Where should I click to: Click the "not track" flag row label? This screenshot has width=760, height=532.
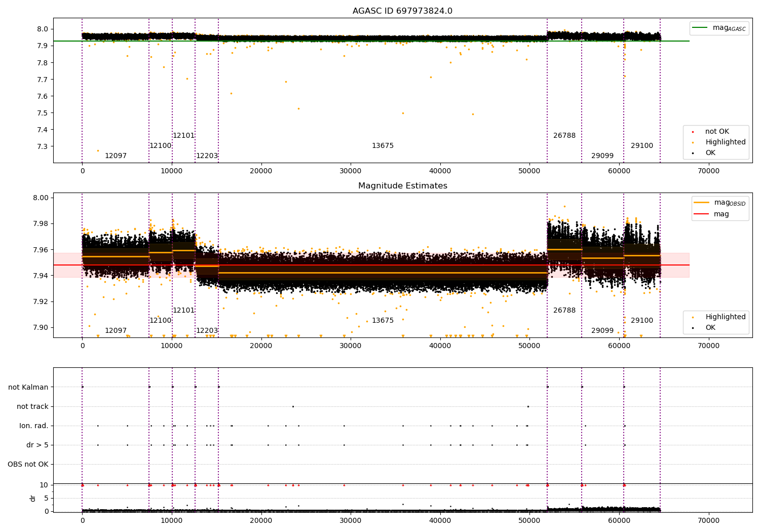32,407
